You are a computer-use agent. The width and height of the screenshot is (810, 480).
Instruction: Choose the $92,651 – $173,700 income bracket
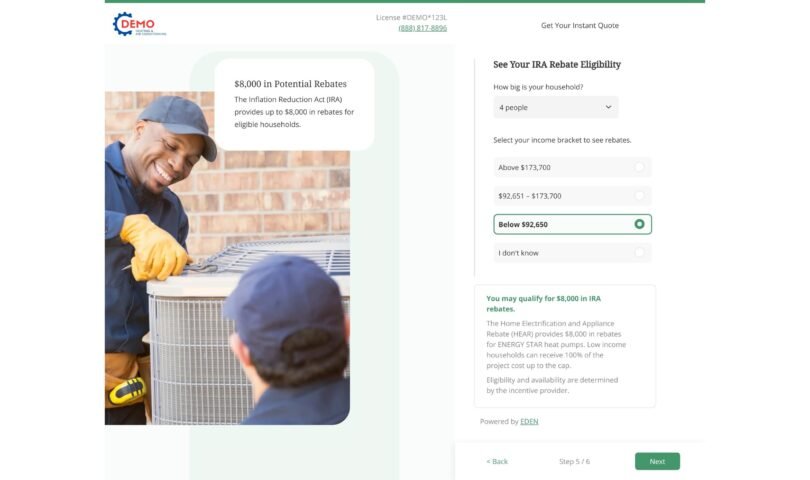point(572,196)
